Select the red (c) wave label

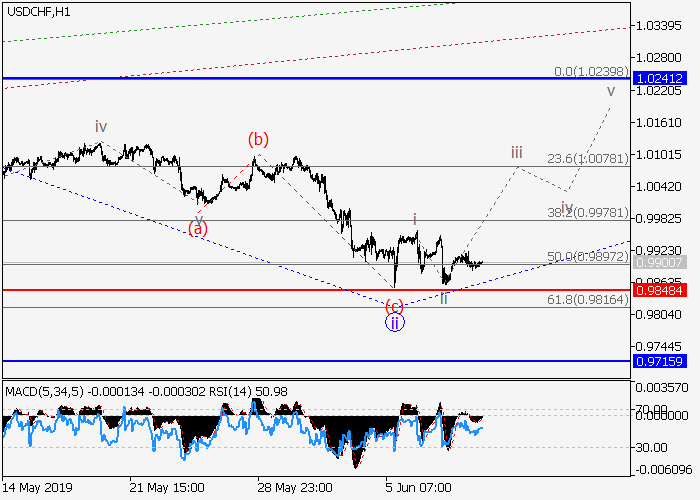395,305
